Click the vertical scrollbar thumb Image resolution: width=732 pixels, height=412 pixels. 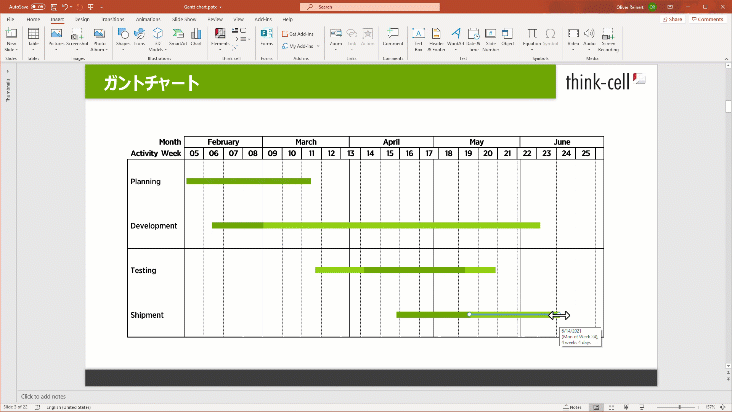point(728,106)
